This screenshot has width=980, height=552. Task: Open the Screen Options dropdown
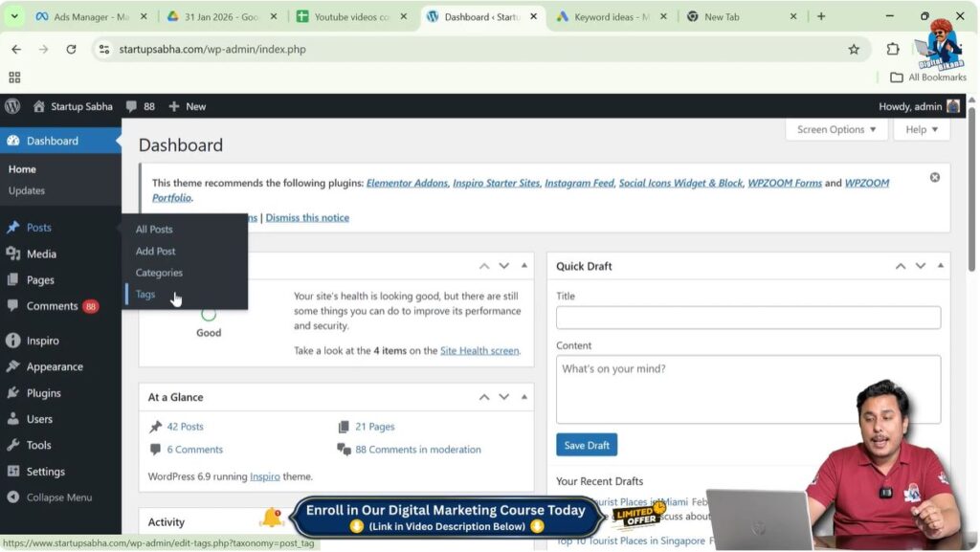(835, 129)
